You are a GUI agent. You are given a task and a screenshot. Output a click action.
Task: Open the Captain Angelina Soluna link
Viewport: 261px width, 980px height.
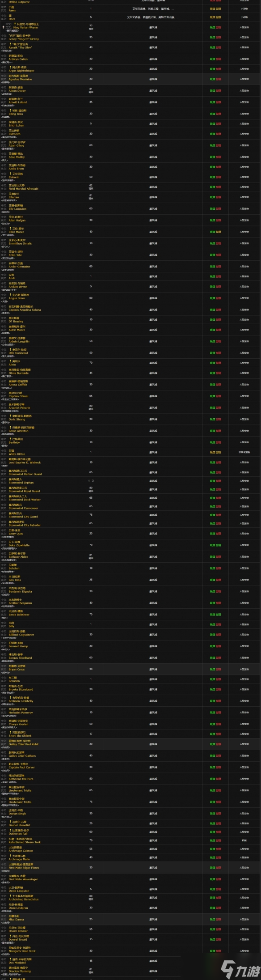25,310
